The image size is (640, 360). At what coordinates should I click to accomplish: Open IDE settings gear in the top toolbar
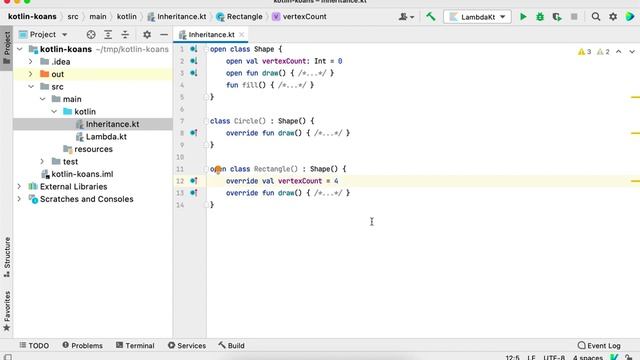pyautogui.click(x=613, y=17)
